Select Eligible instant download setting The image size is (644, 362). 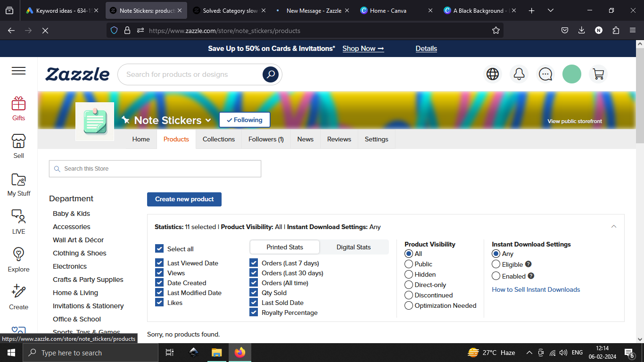point(496,264)
